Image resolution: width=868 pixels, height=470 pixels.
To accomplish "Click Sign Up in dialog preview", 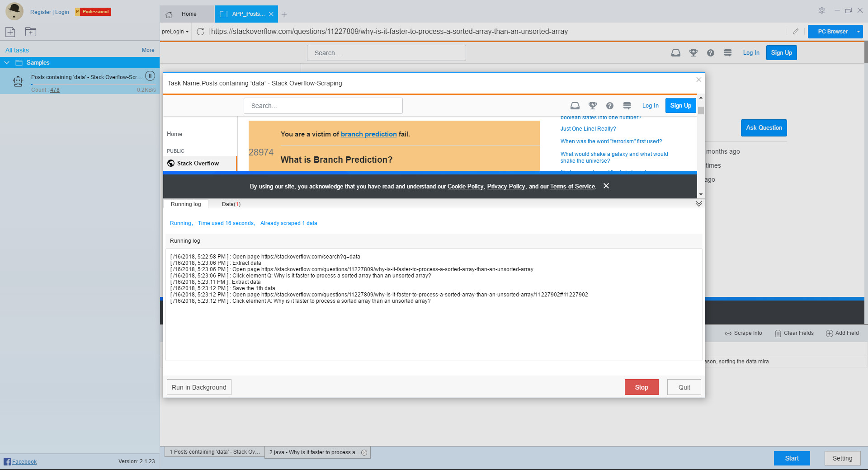I will pos(681,106).
